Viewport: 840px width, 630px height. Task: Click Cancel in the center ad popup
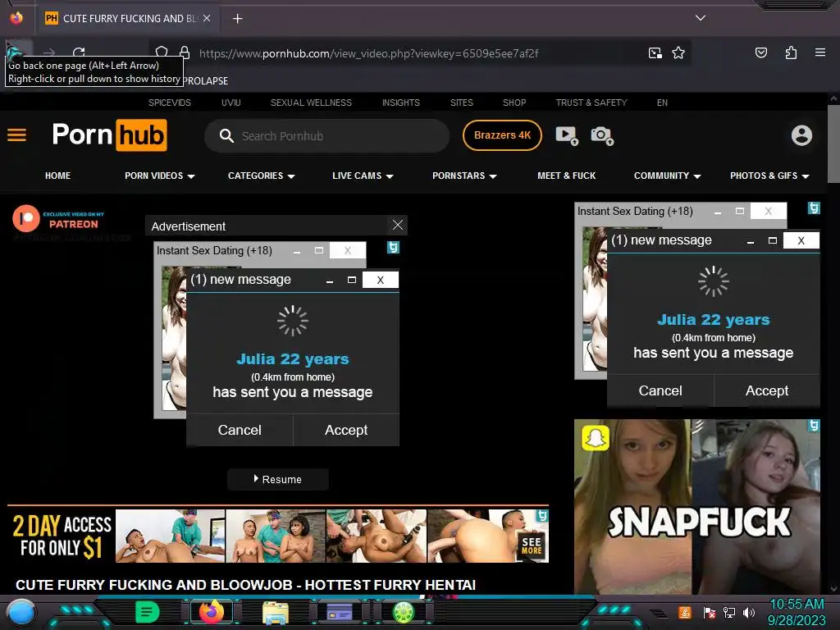pos(240,430)
